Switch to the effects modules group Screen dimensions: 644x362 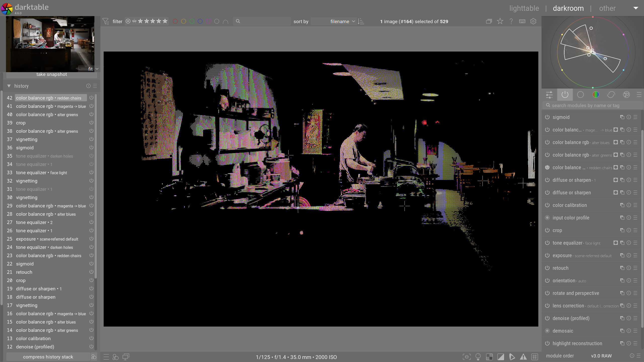(x=626, y=95)
